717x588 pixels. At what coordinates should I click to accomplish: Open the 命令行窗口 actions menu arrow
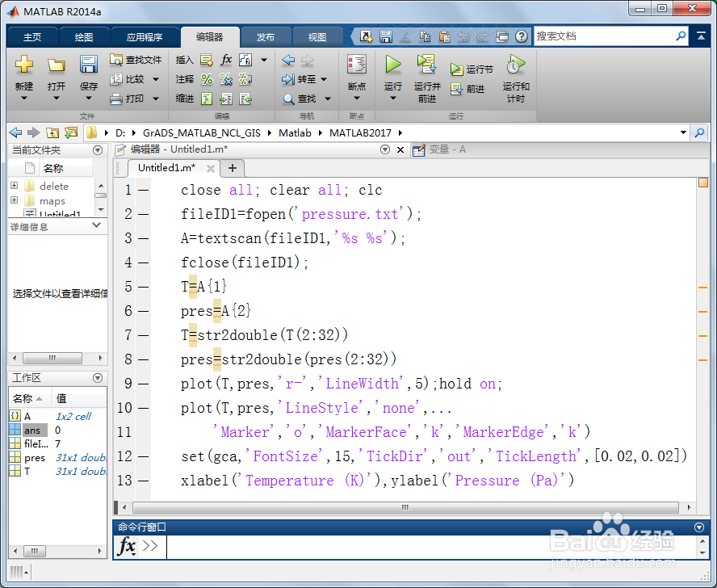(x=699, y=527)
